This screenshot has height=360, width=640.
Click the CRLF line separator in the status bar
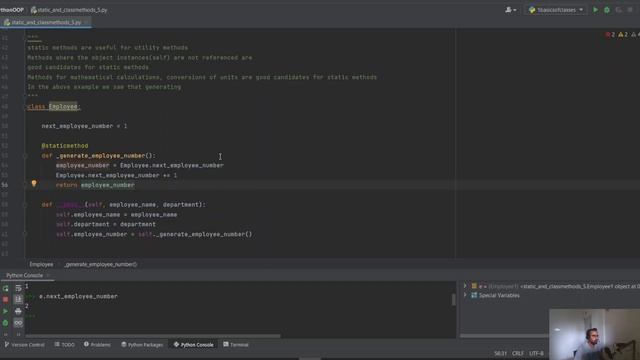tap(518, 353)
